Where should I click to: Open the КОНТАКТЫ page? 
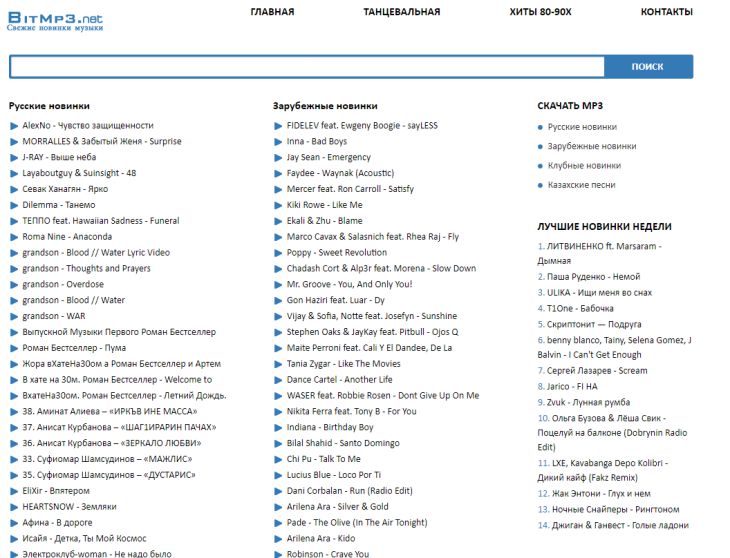pyautogui.click(x=666, y=12)
